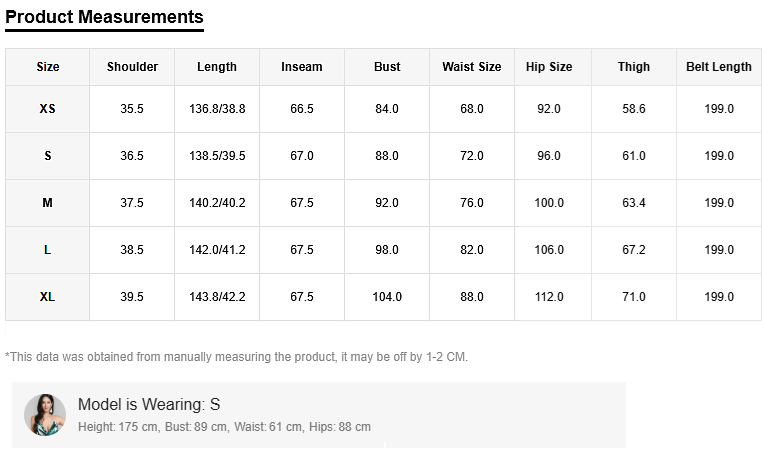
Task: Select the Shoulder column header
Action: point(132,67)
